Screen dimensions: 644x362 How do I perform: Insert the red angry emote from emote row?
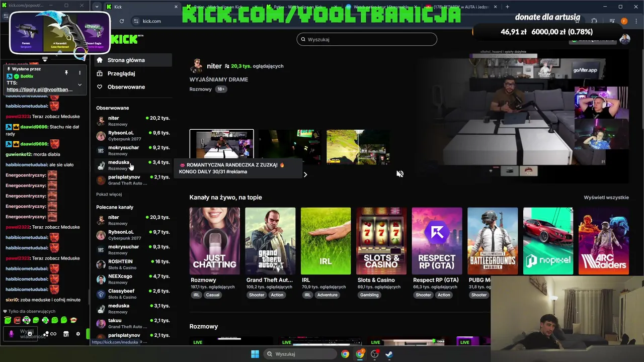[x=17, y=320]
